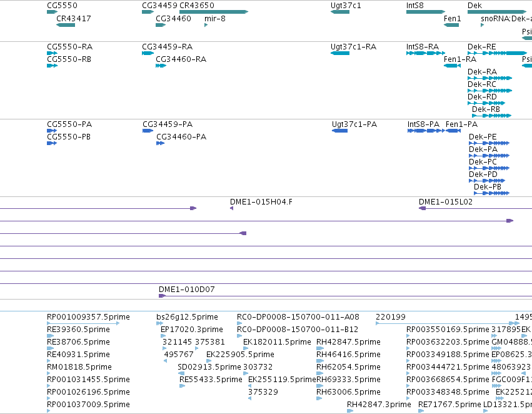Viewport: 532px width, 414px height.
Task: Click the RP003550169.5prime EST label
Action: (448, 330)
